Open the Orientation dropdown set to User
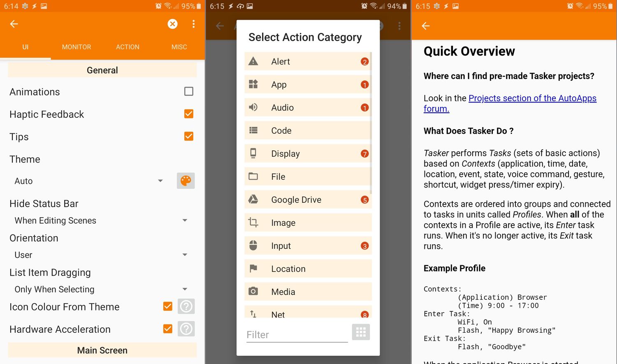617x364 pixels. tap(101, 255)
